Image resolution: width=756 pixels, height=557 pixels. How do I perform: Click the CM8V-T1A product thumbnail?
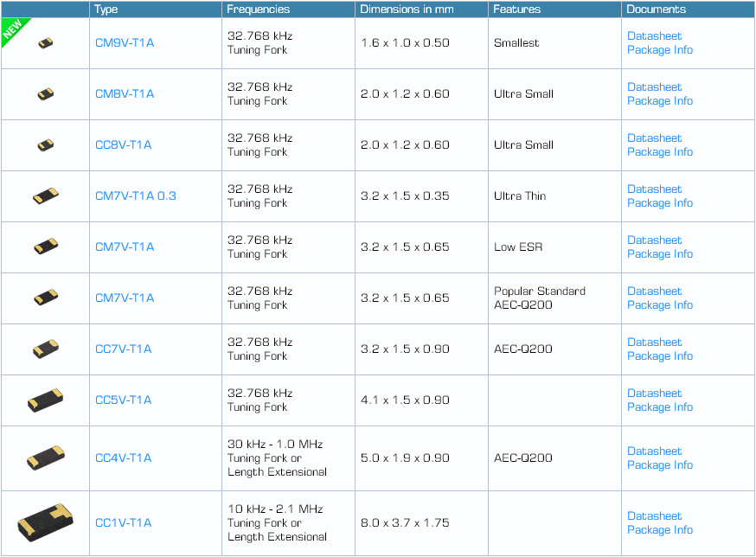click(x=47, y=94)
